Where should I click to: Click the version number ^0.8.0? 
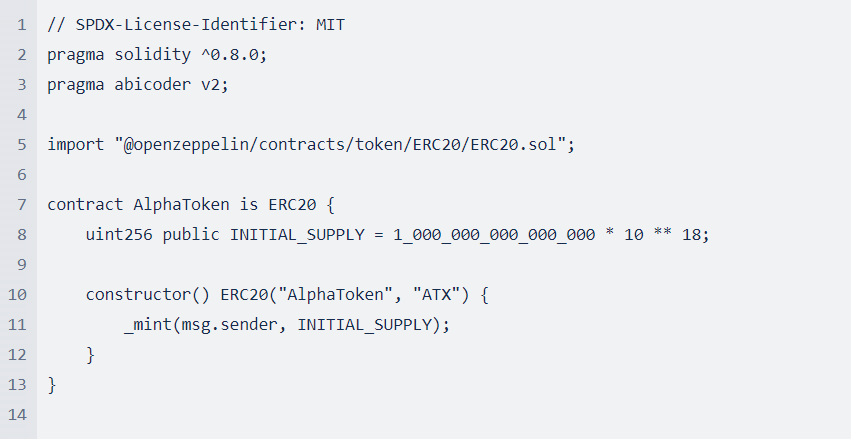(x=230, y=55)
